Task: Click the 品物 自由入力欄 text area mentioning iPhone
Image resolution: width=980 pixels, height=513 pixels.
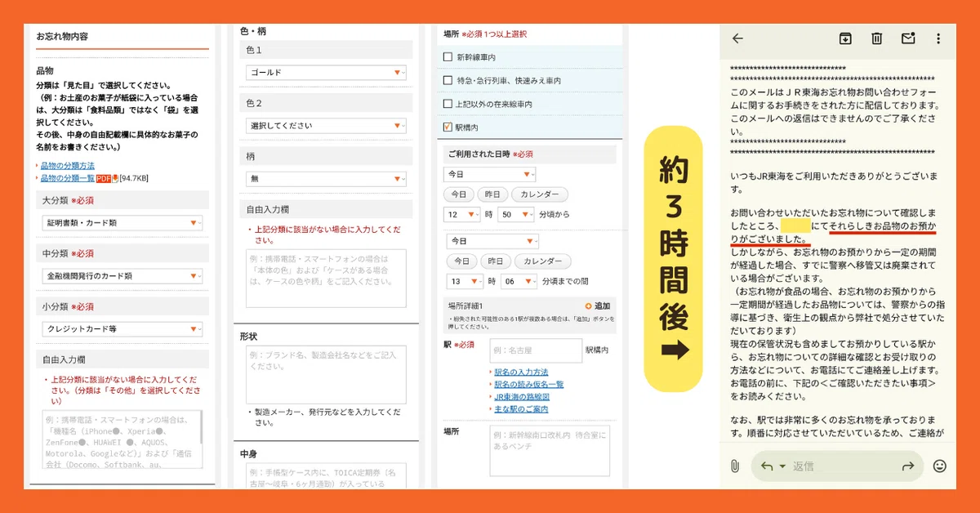Action: pyautogui.click(x=122, y=439)
